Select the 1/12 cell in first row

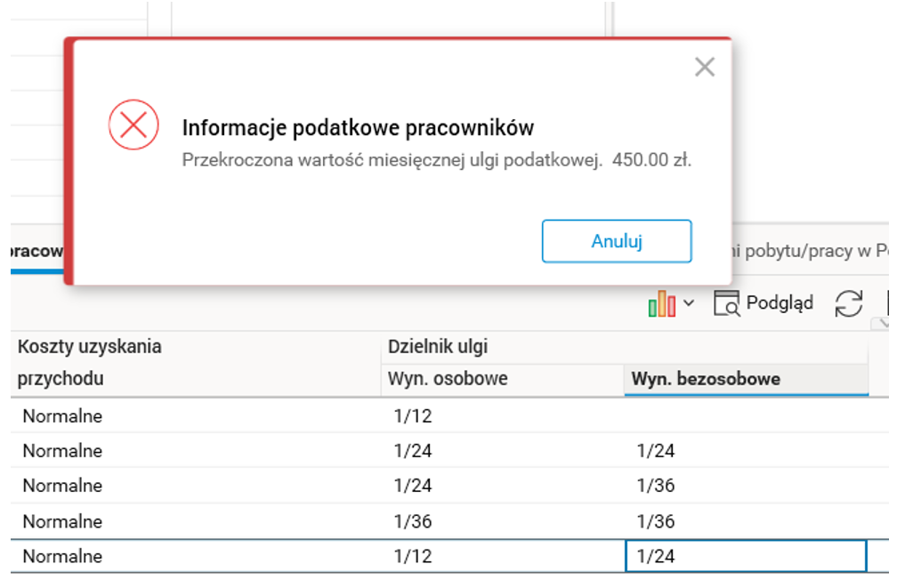(413, 416)
